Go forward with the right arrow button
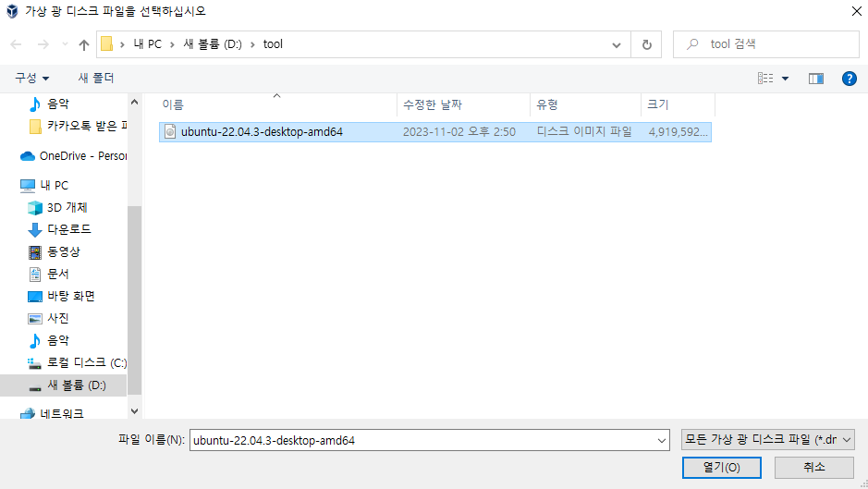 (x=43, y=44)
